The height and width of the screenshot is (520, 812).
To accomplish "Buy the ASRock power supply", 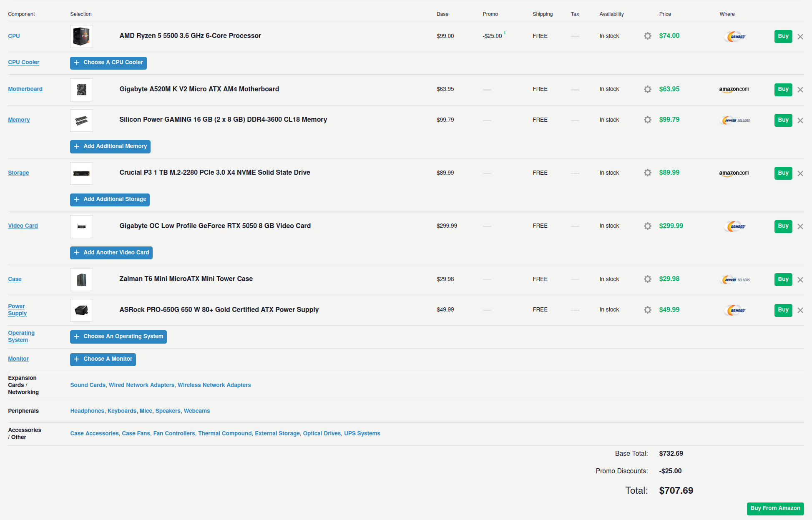I will coord(783,310).
